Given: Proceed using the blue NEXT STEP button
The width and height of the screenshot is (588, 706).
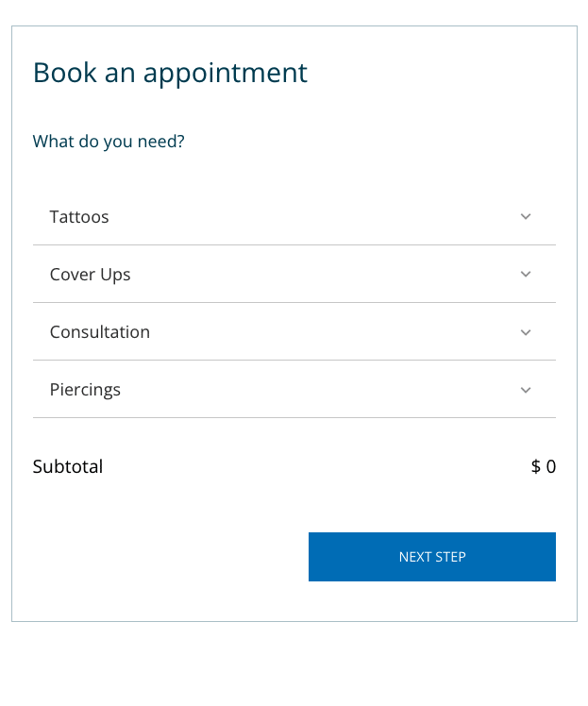Looking at the screenshot, I should (432, 557).
